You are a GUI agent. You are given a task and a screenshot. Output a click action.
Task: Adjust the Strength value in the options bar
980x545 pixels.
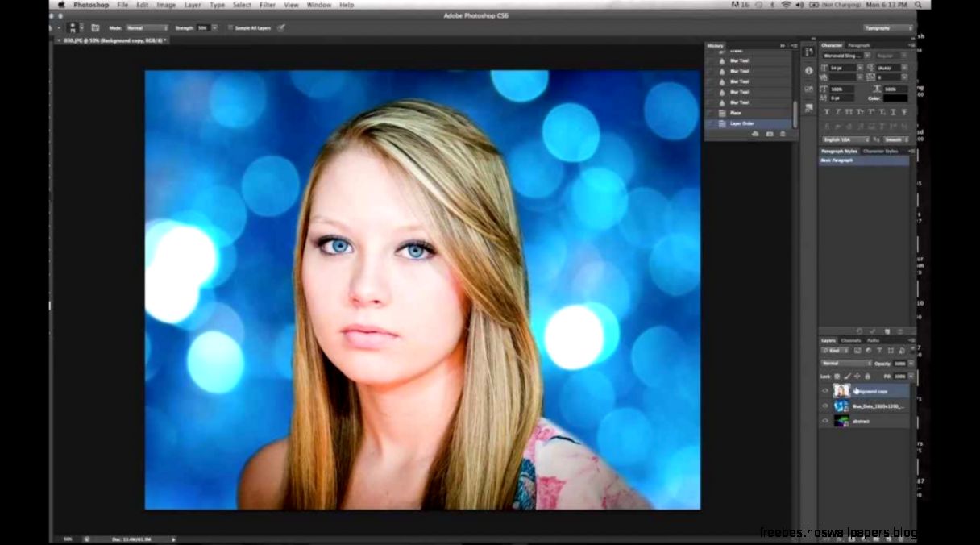(201, 27)
